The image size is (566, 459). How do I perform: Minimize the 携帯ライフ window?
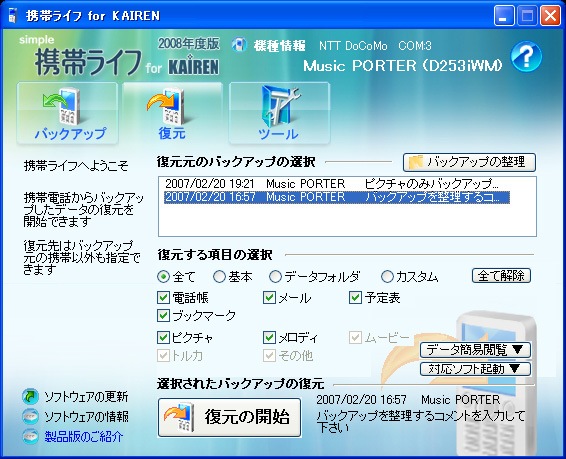504,16
